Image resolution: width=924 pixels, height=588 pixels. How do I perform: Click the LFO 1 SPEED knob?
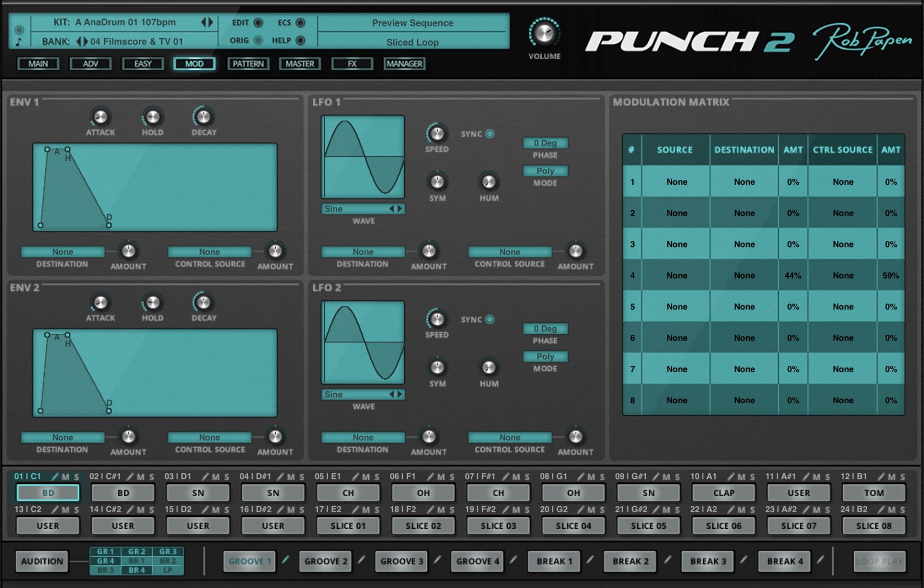[x=437, y=133]
